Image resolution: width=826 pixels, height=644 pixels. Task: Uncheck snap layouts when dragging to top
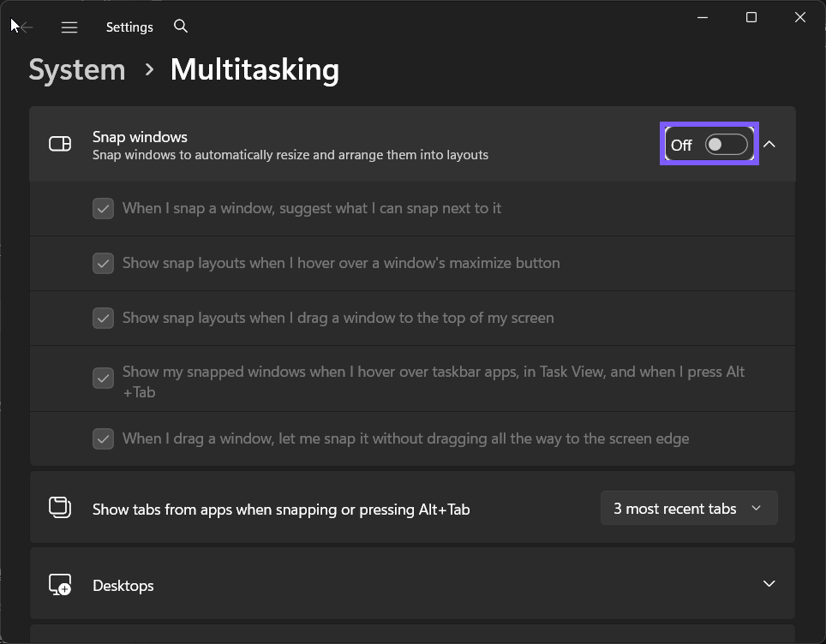click(103, 318)
